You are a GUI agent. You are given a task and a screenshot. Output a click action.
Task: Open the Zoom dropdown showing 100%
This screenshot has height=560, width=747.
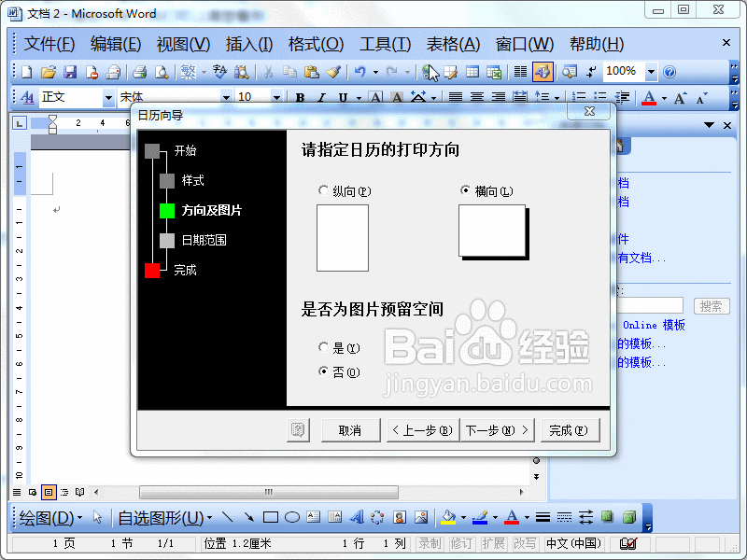coord(651,72)
